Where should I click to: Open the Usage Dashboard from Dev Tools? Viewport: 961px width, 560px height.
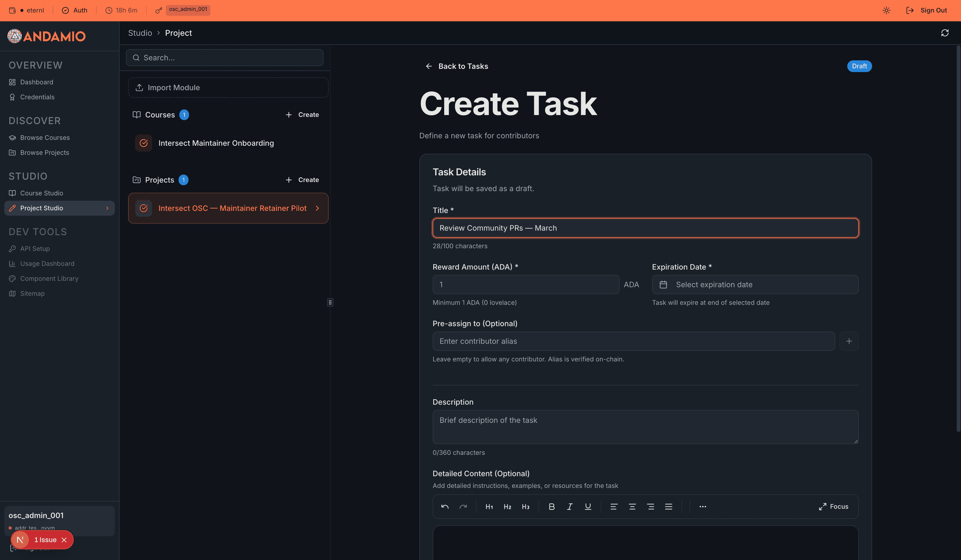pyautogui.click(x=47, y=263)
